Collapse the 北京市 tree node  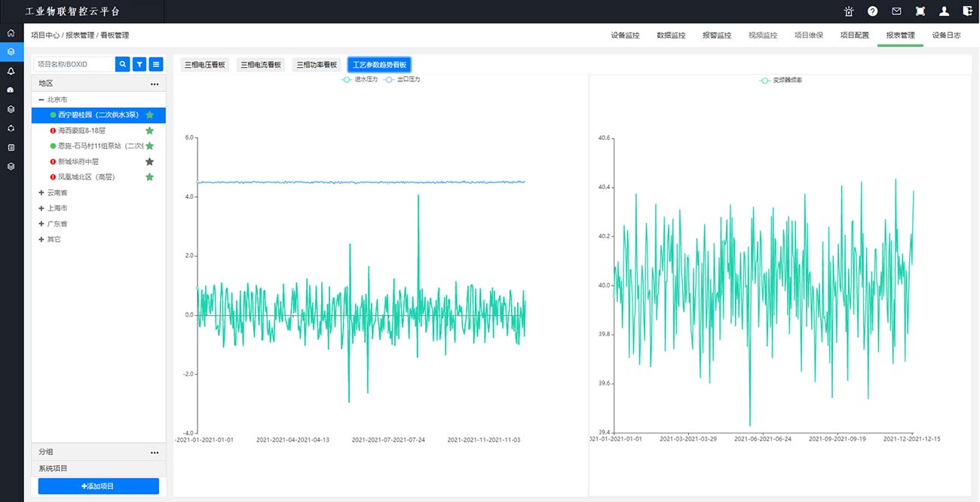pyautogui.click(x=41, y=99)
